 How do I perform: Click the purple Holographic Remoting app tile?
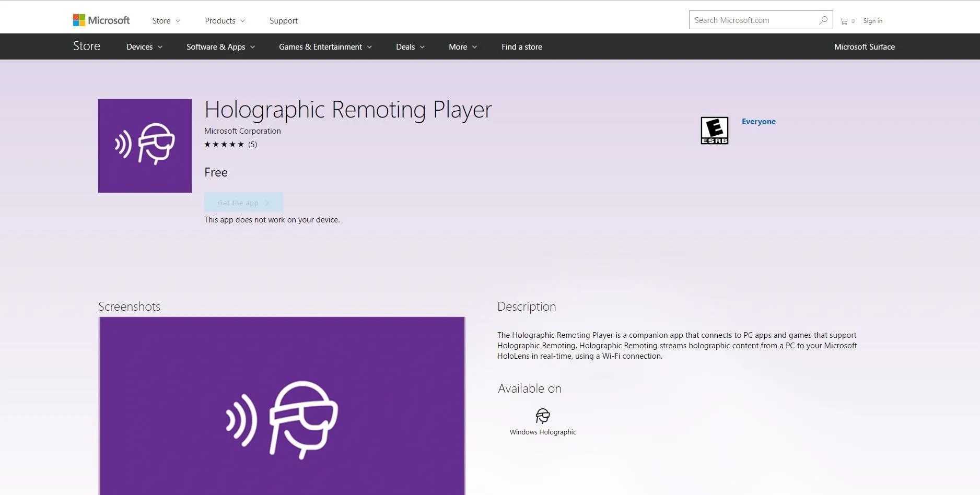pos(145,146)
